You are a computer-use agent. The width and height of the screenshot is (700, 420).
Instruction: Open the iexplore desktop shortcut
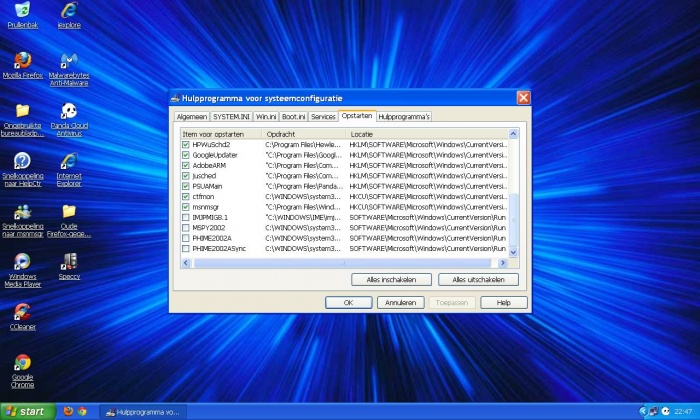69,15
